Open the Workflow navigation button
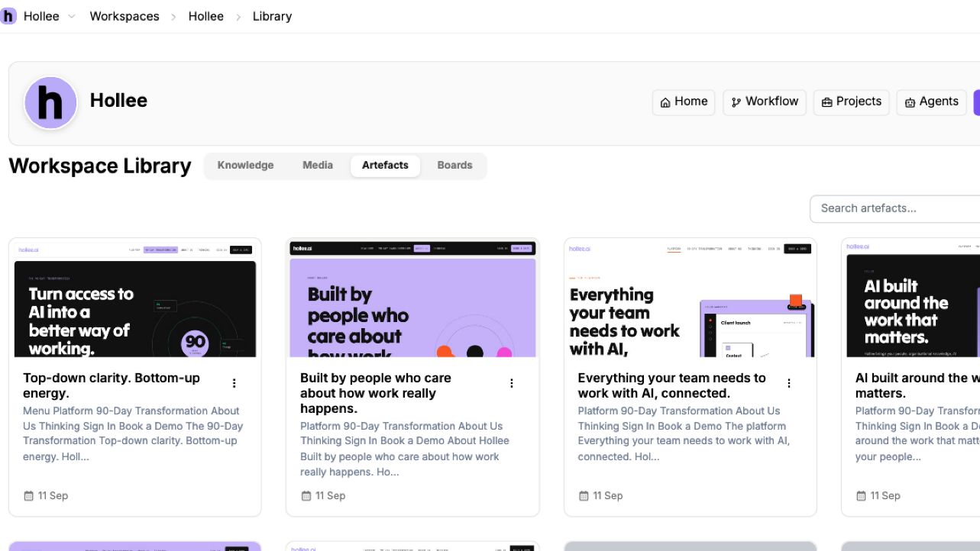 click(x=765, y=102)
